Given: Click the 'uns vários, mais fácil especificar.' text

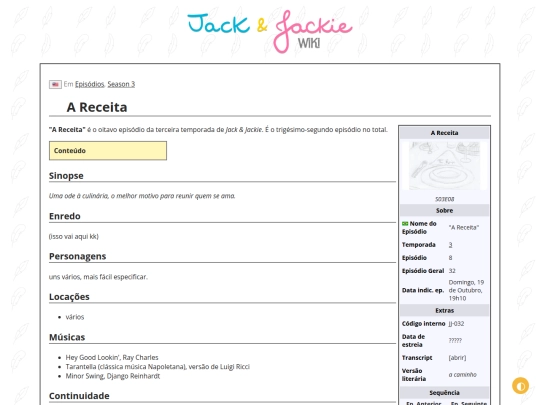Looking at the screenshot, I should [98, 277].
